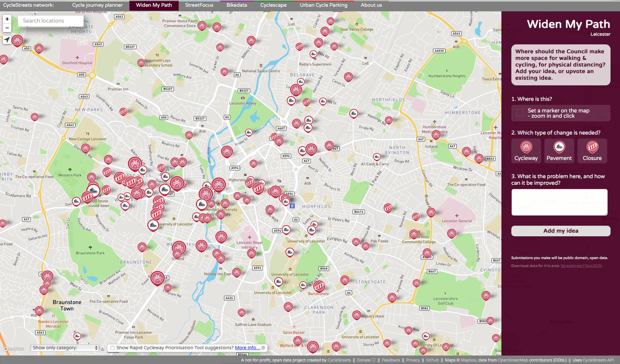
Task: Open large cycleway marker on Fosse Rd near Braunstone
Action: click(x=157, y=278)
